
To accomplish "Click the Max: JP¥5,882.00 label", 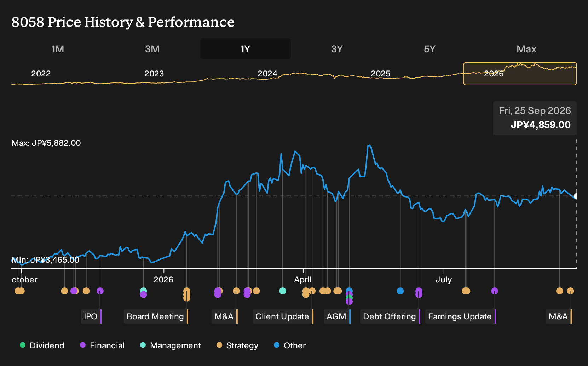I will [x=46, y=143].
